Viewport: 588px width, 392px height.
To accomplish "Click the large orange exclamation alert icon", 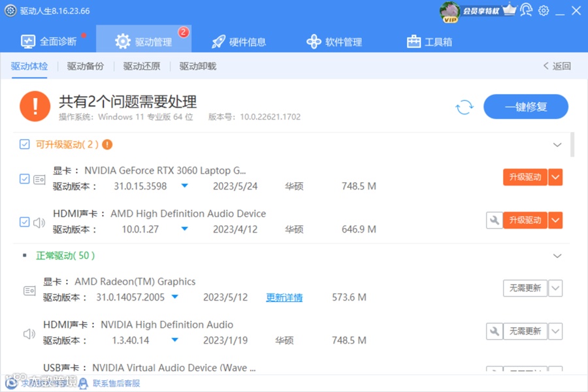I will click(x=35, y=106).
